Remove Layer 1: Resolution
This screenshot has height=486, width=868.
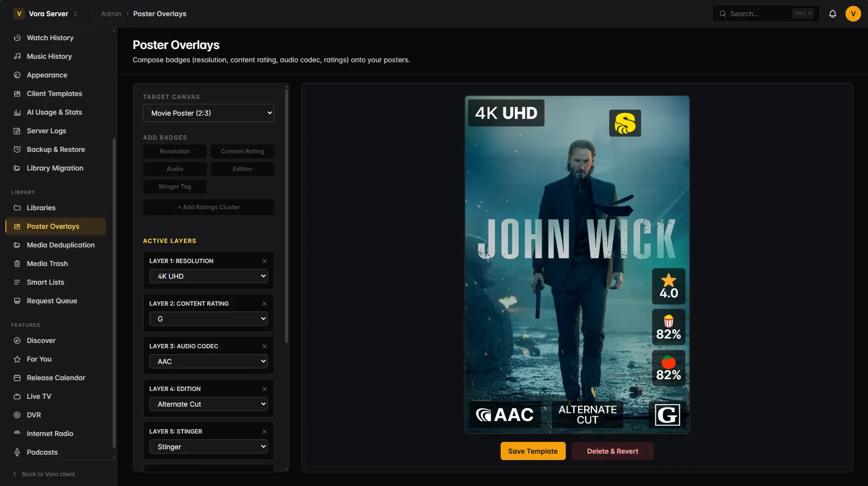click(265, 261)
